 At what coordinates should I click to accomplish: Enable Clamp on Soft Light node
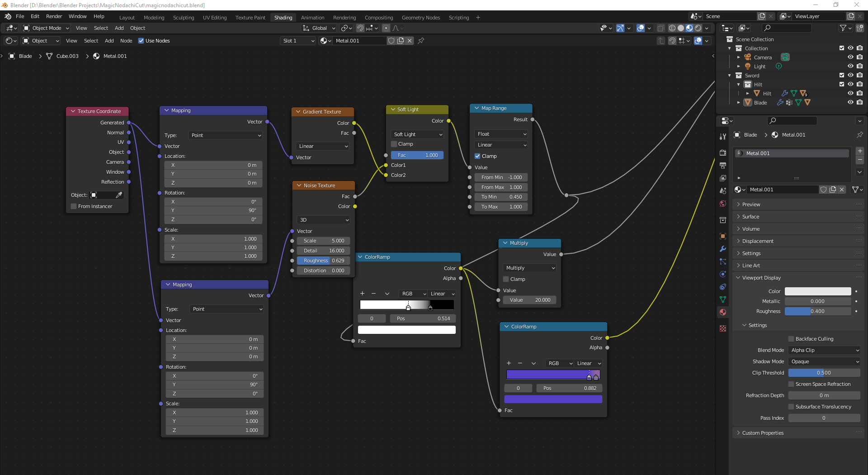coord(394,144)
